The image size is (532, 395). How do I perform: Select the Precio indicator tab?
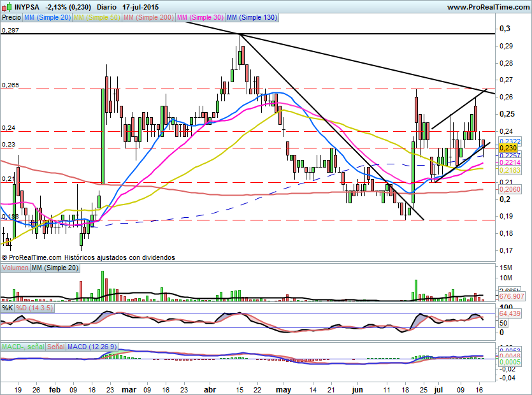[11, 17]
